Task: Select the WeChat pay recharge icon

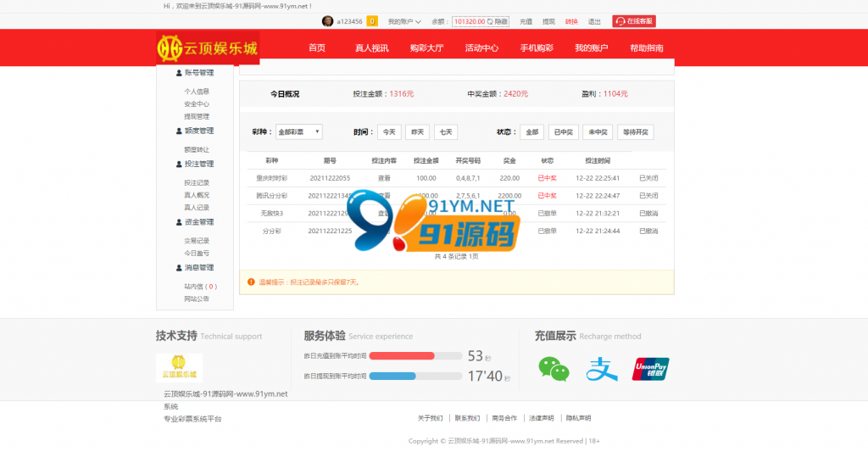Action: coord(554,369)
